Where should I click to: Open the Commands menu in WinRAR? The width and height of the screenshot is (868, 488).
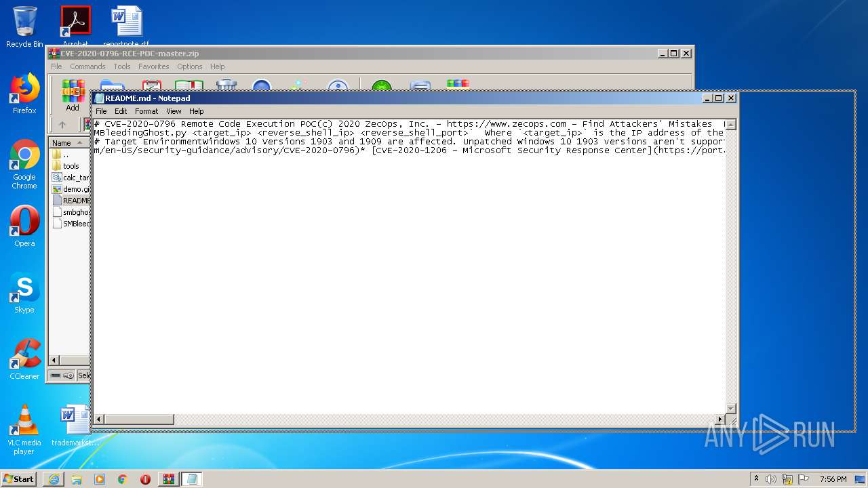click(x=87, y=66)
